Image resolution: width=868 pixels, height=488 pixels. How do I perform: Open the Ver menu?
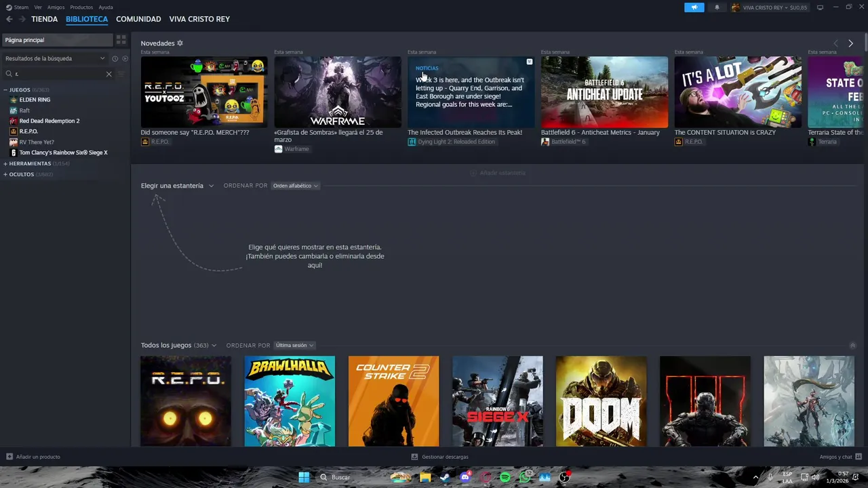(x=38, y=7)
